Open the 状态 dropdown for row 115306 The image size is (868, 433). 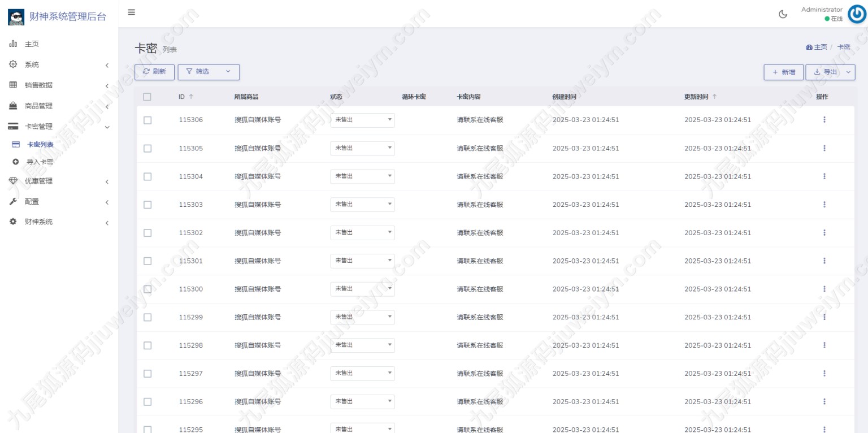pos(362,120)
